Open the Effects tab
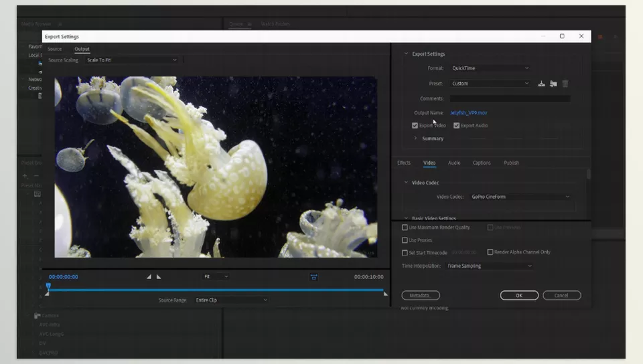This screenshot has height=364, width=643. click(404, 163)
